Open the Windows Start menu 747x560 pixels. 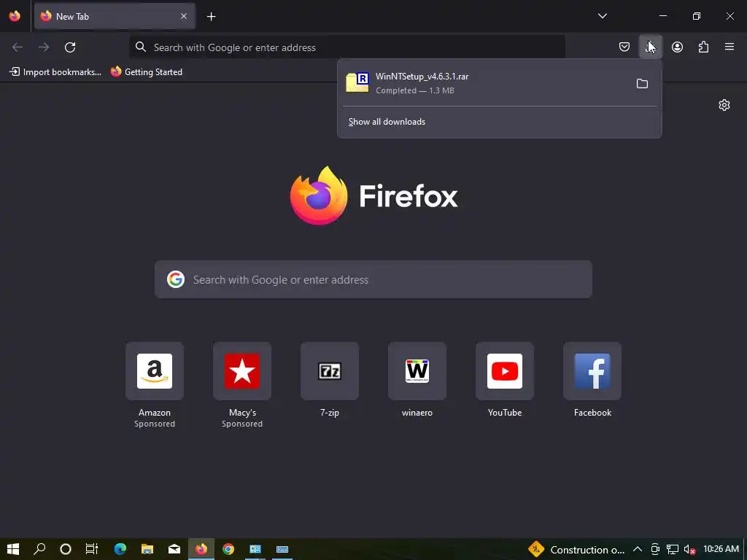tap(13, 549)
